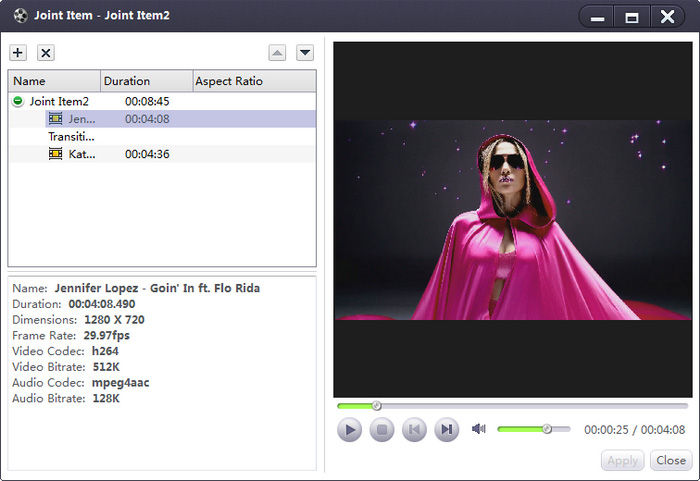Select the Kat... video clip row

click(x=162, y=154)
